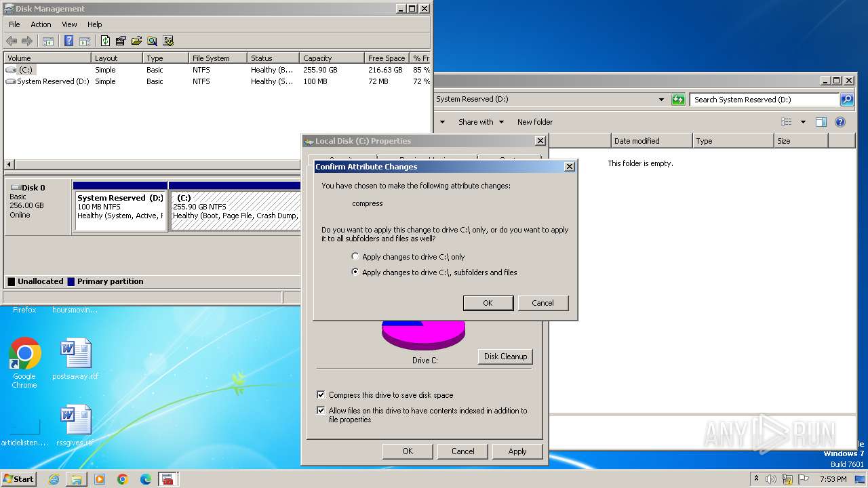Click the volume speaker tray icon

pos(771,479)
